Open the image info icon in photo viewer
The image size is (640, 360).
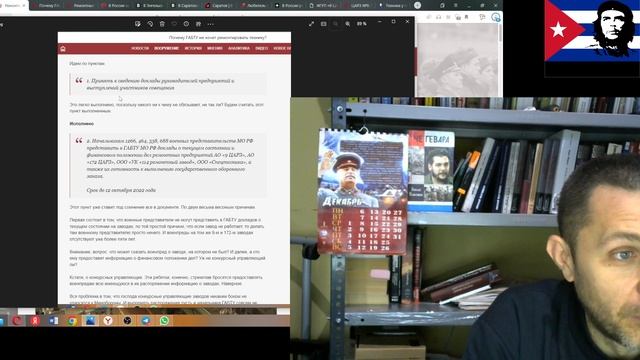pyautogui.click(x=186, y=24)
